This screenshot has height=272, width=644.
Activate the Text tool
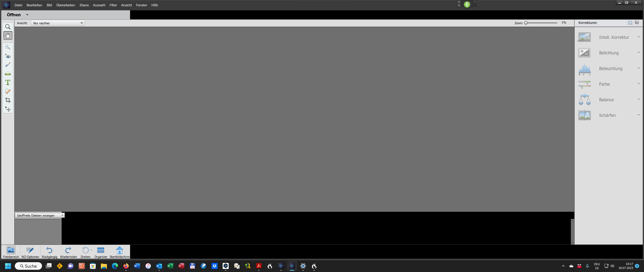click(8, 82)
